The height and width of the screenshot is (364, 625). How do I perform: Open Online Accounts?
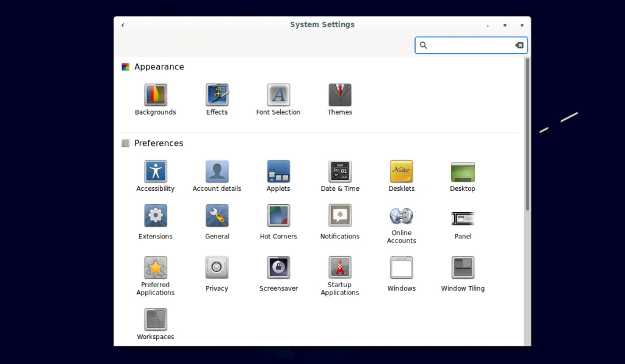(x=402, y=216)
